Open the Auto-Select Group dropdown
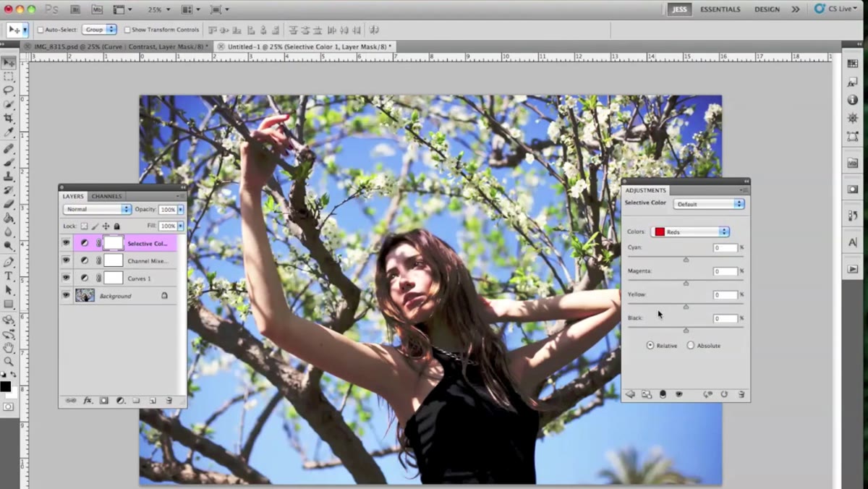Viewport: 868px width, 489px height. pyautogui.click(x=99, y=30)
